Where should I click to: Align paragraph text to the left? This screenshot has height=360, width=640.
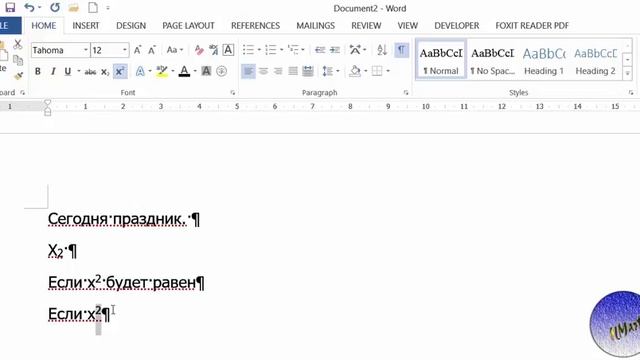[248, 71]
